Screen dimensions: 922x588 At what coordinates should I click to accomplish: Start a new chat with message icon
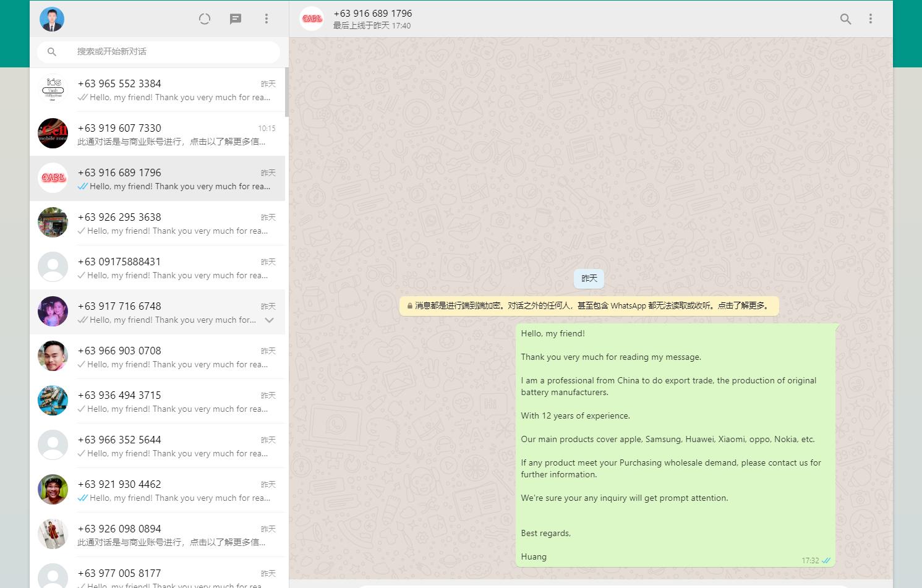236,19
